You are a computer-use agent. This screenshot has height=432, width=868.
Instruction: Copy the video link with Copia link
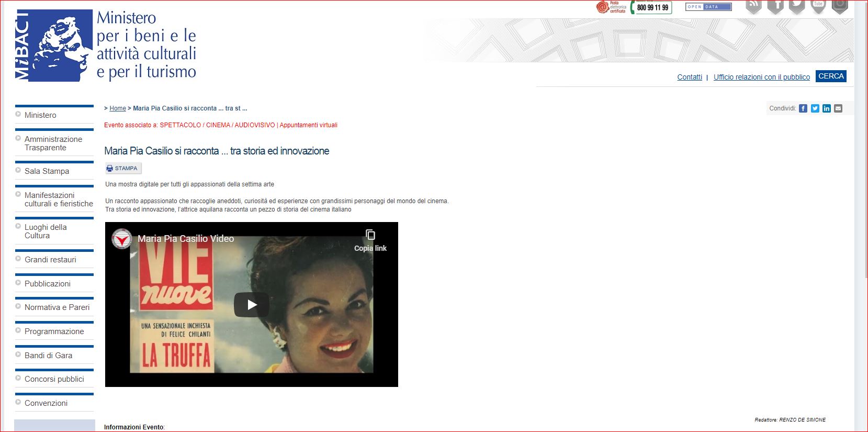(x=370, y=240)
